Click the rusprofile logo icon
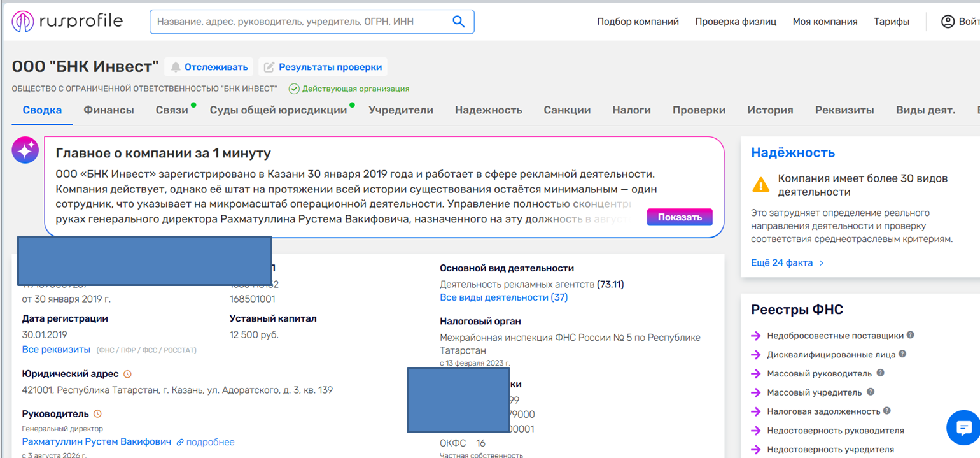This screenshot has height=458, width=980. point(24,22)
